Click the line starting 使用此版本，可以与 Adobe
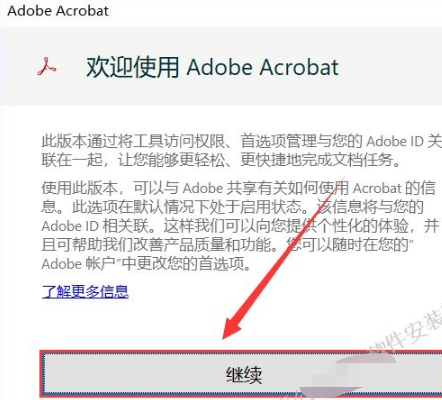This screenshot has width=442, height=400. (x=238, y=188)
